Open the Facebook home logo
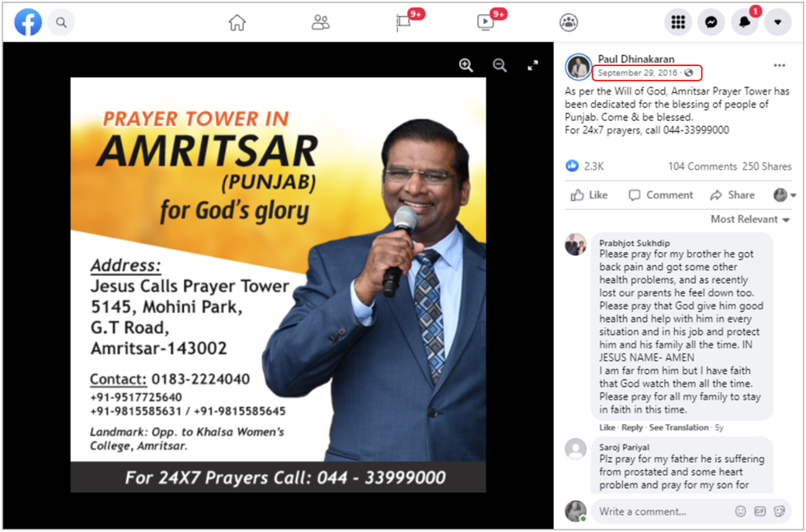This screenshot has height=532, width=806. click(x=28, y=22)
